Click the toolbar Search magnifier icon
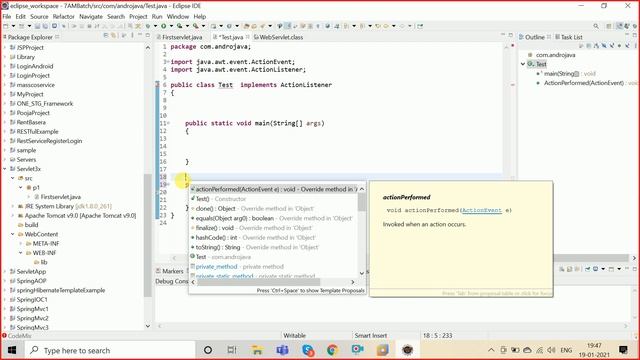Viewport: 640px width, 360px height. [596, 26]
